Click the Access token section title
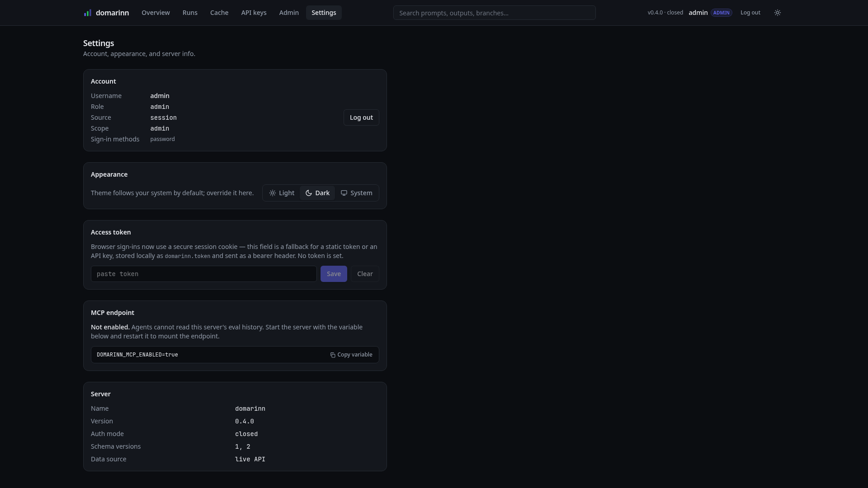 click(111, 232)
